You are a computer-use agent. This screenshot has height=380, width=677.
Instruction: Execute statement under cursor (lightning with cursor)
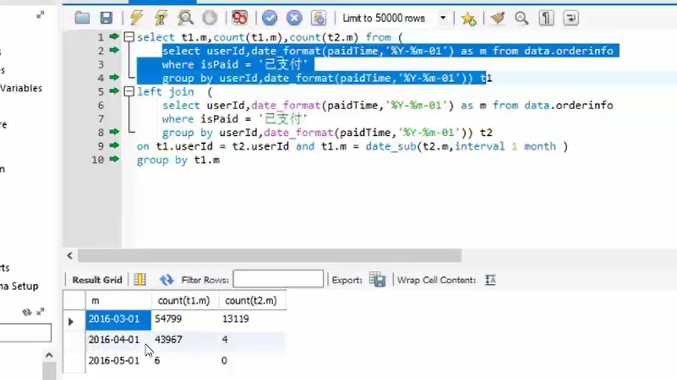[x=161, y=18]
